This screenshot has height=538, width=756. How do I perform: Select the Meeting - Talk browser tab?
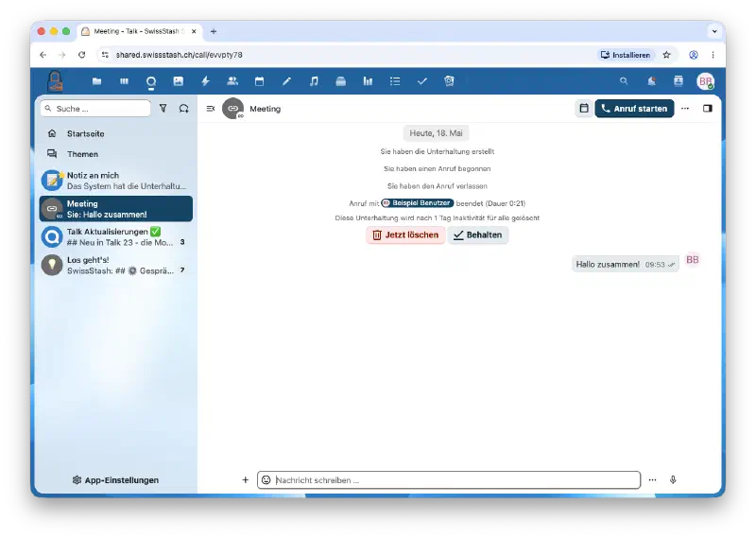[x=140, y=31]
